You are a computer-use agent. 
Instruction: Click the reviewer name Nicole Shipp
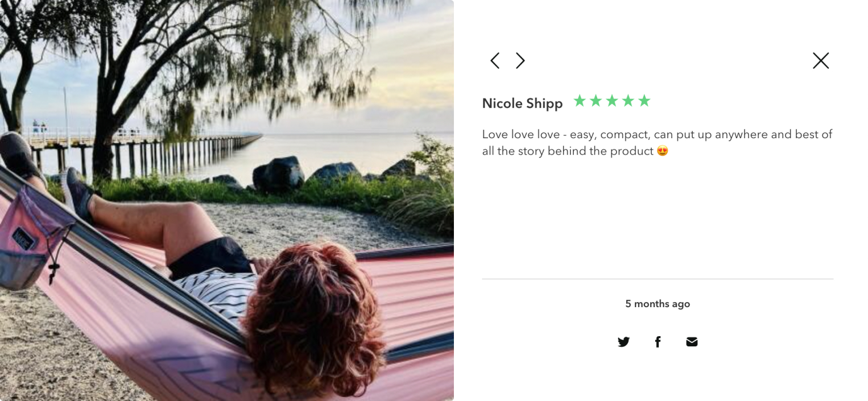coord(522,104)
